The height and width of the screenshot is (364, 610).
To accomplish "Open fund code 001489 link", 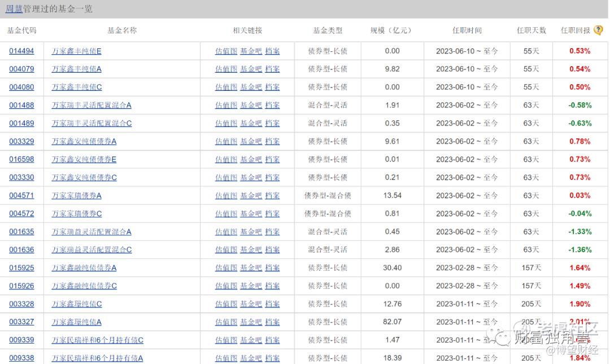I will point(21,123).
